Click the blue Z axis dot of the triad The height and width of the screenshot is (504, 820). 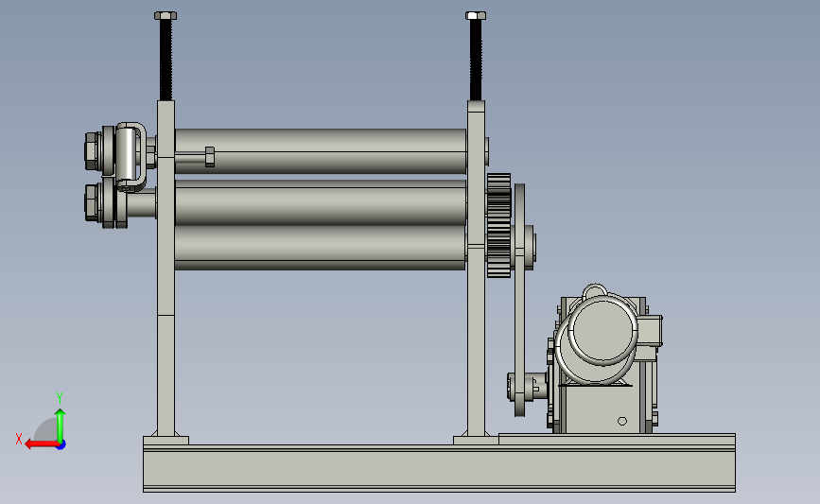[61, 445]
